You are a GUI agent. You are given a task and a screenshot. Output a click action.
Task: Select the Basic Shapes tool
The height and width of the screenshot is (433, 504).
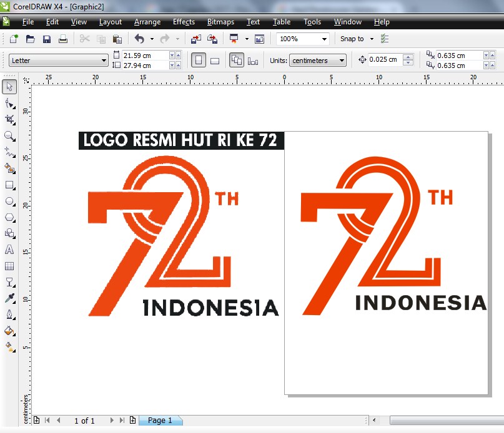pos(9,233)
